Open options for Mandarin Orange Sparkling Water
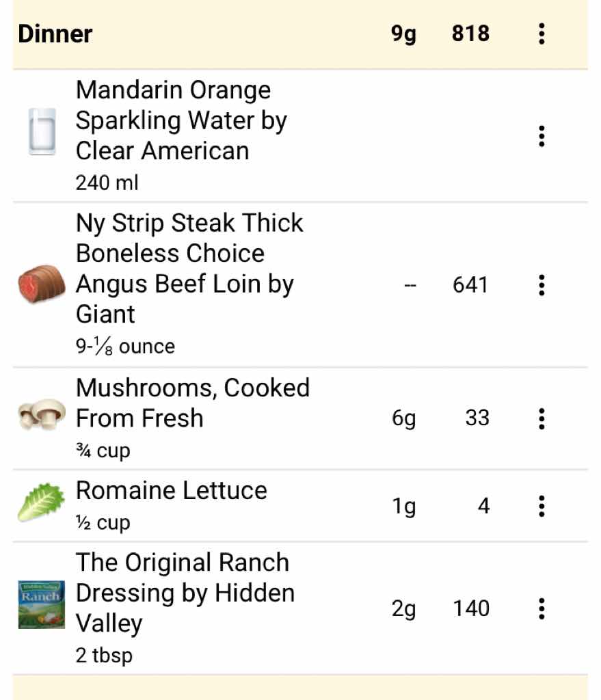This screenshot has width=601, height=700. pyautogui.click(x=542, y=136)
